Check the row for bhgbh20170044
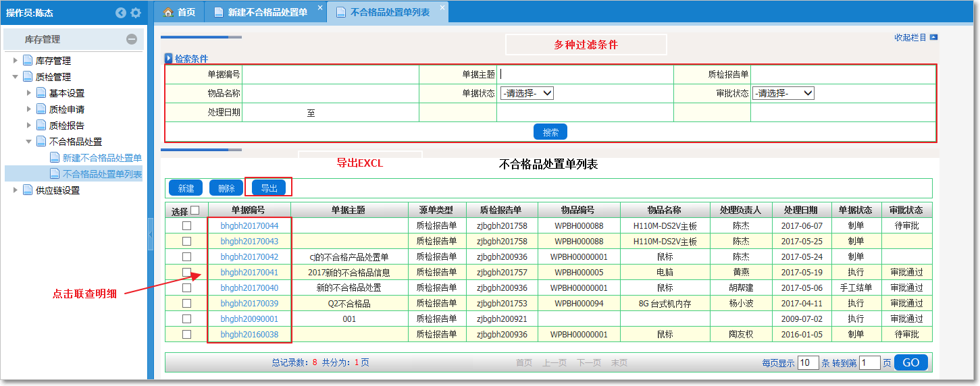 coord(186,226)
